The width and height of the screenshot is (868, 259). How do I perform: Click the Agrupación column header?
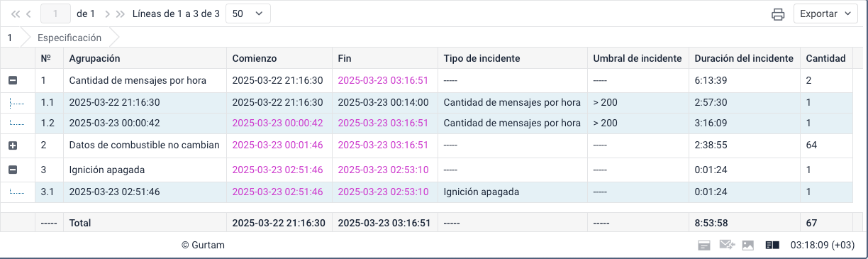tap(145, 58)
